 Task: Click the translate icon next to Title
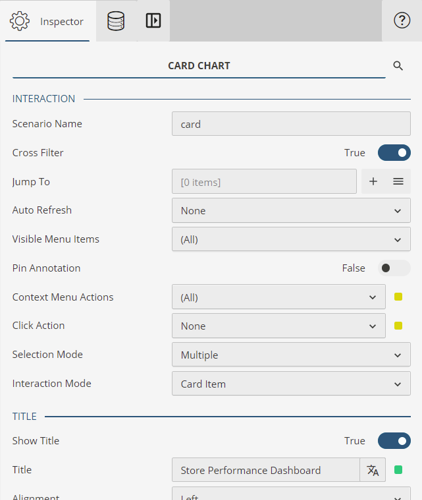click(373, 470)
